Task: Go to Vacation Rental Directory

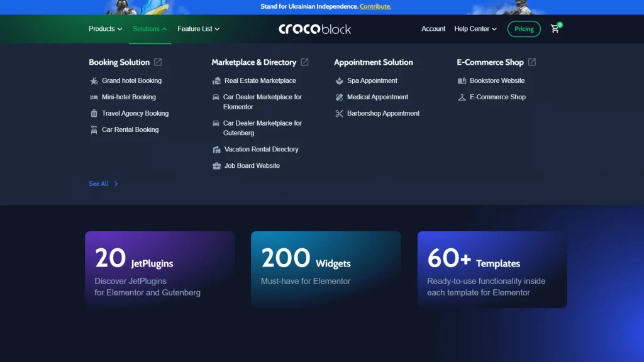Action: coord(261,150)
